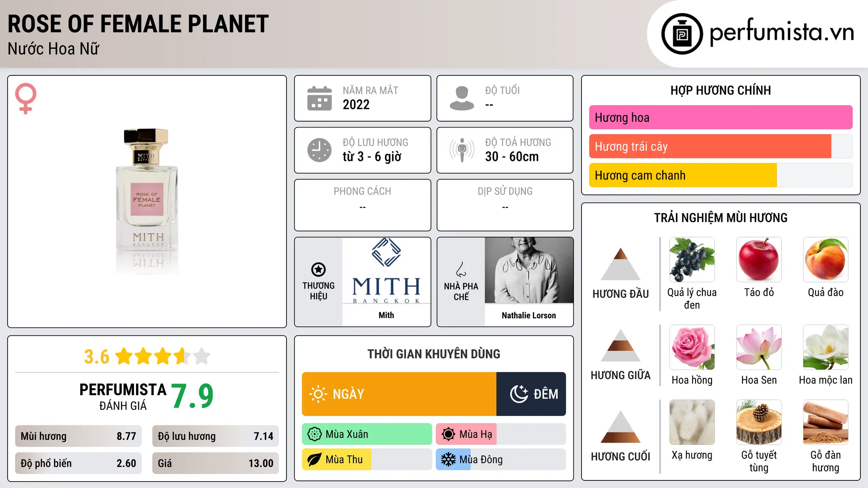
Task: Click the Hương giữa pyramid icon
Action: pos(621,345)
